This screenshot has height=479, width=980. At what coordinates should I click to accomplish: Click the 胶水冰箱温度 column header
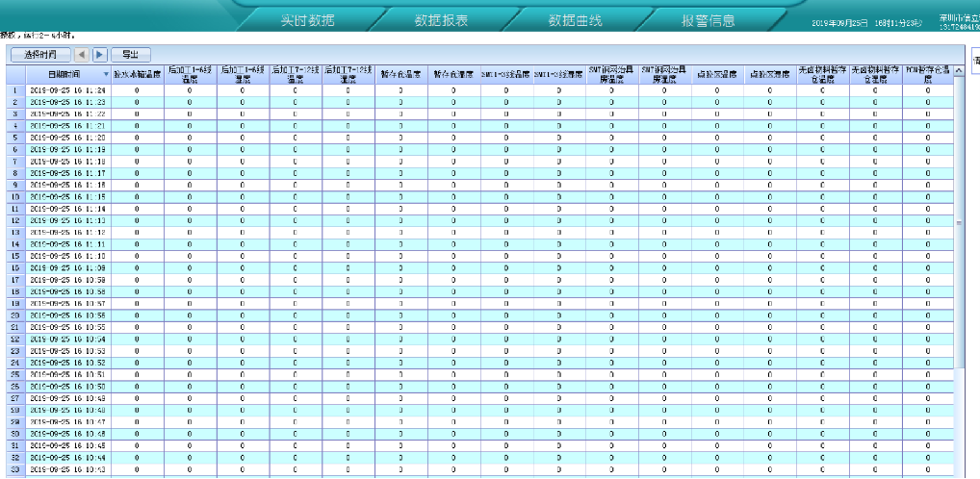coord(137,73)
